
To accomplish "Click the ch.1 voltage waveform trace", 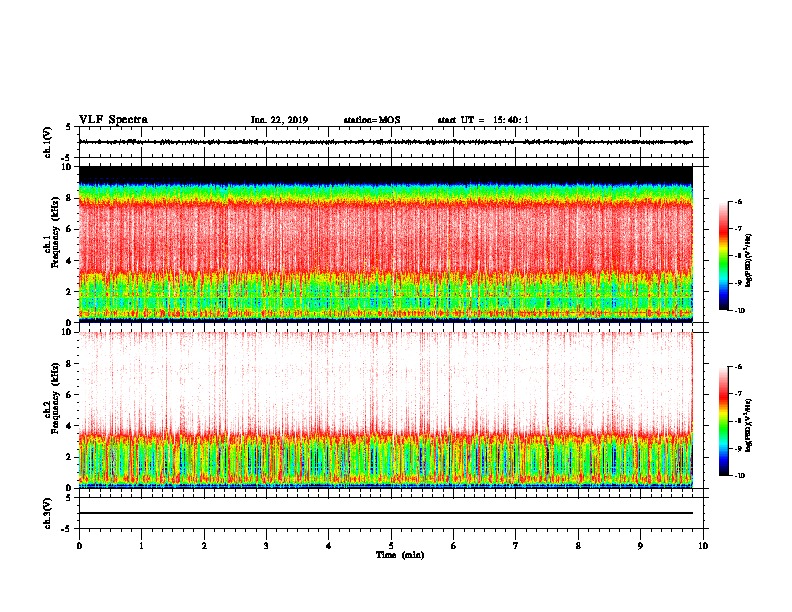I will point(386,142).
